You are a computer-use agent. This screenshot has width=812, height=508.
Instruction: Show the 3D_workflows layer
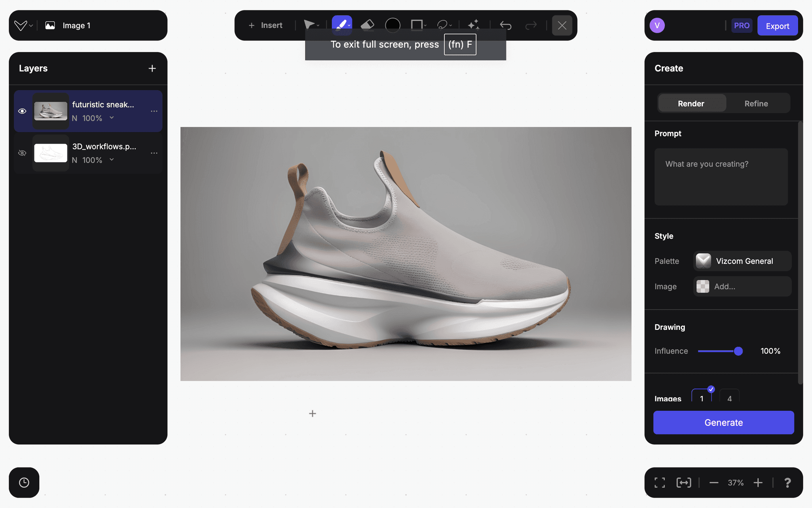point(22,153)
